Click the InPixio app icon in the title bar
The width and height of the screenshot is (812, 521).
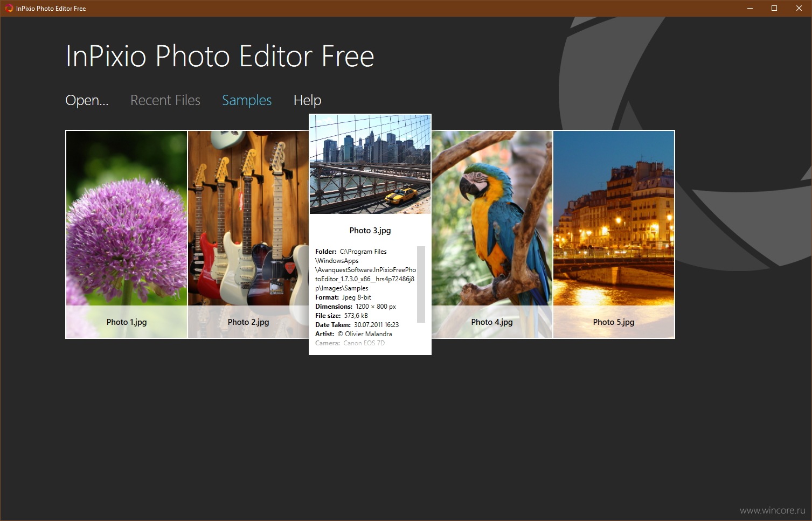9,8
